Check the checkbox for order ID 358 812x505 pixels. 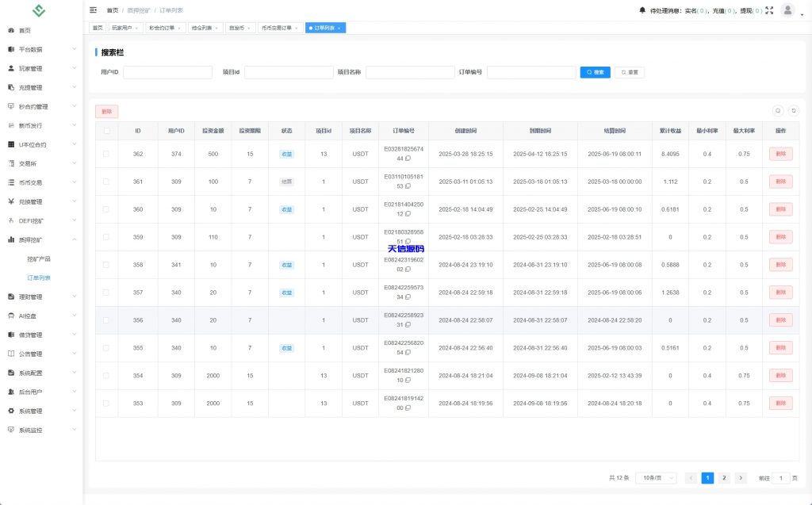pos(106,265)
